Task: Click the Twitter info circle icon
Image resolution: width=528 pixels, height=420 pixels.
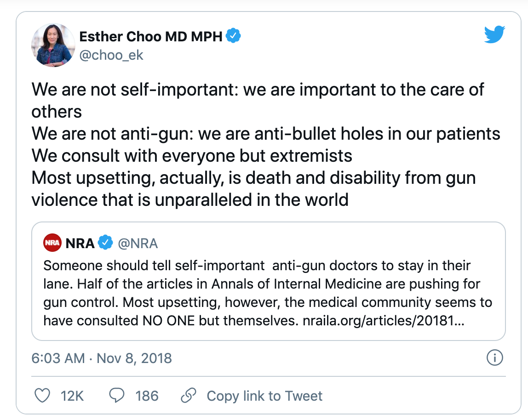Action: click(494, 358)
